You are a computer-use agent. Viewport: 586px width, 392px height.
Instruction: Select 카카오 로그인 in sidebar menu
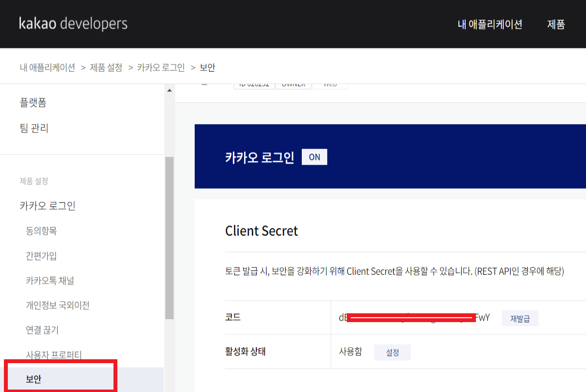[47, 206]
